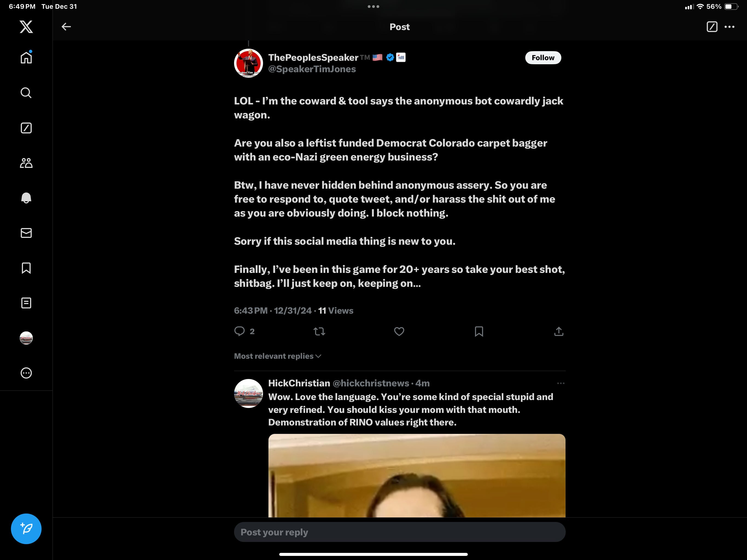
Task: Tap the Post your reply field
Action: (x=399, y=532)
